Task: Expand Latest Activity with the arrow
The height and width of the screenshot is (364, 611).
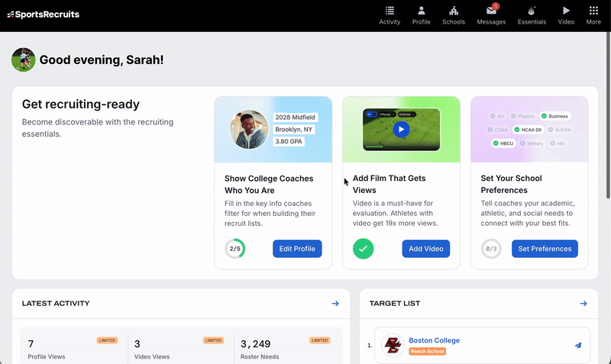Action: [335, 304]
